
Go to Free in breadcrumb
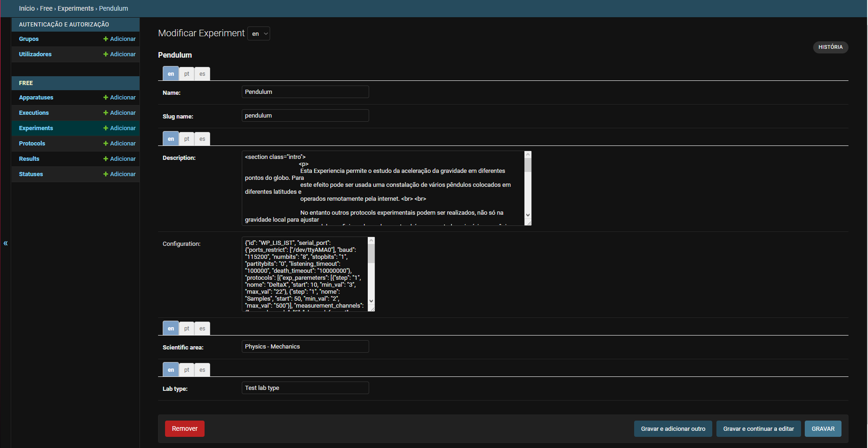point(46,8)
